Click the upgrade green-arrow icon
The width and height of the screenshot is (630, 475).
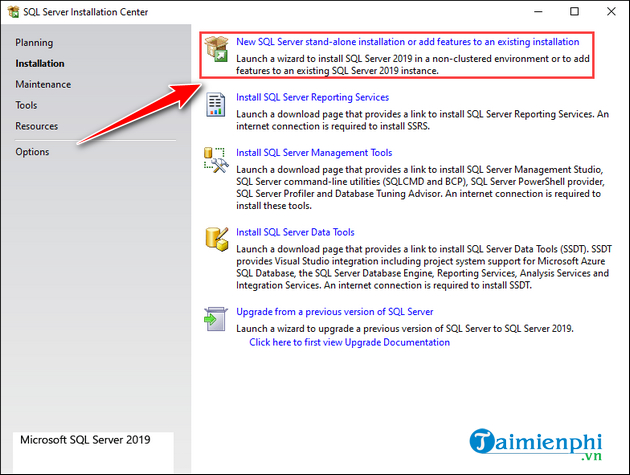tap(215, 319)
